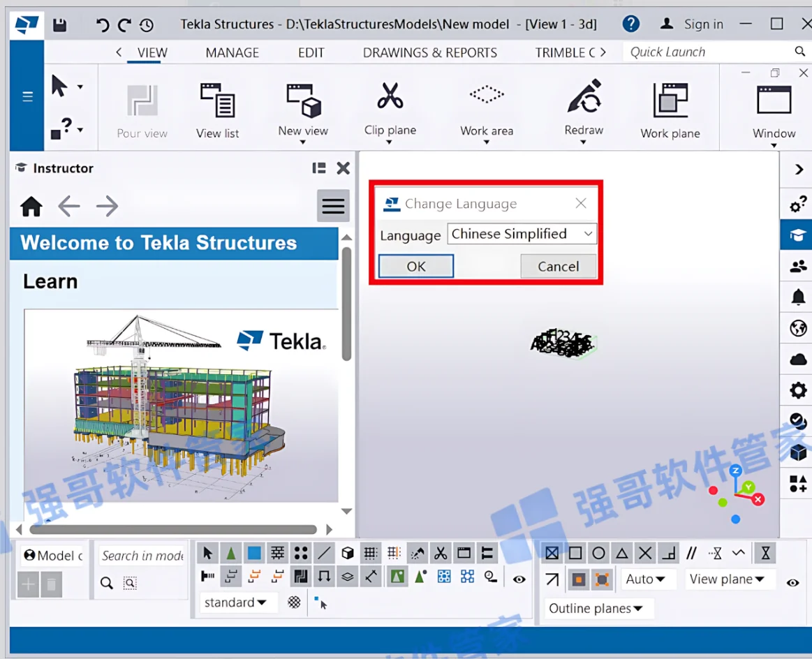Open Instructor hamburger menu
The height and width of the screenshot is (659, 812).
[333, 205]
